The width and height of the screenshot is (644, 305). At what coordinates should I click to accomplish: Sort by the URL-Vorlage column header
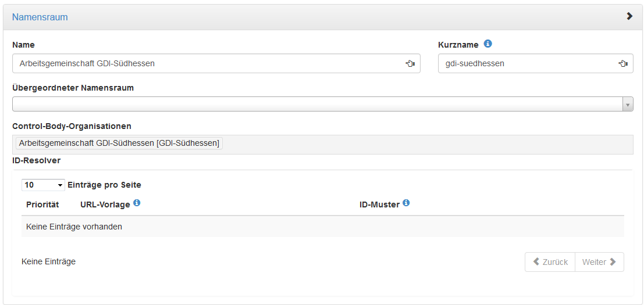pos(105,204)
